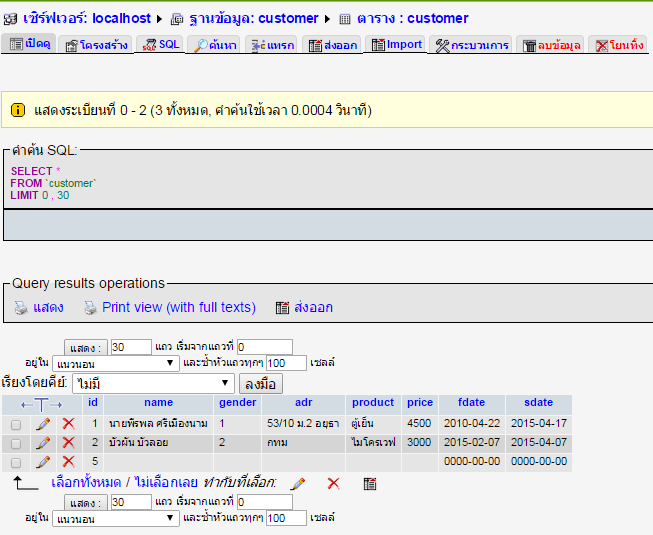
Task: Delete the row with id 1
Action: 69,424
